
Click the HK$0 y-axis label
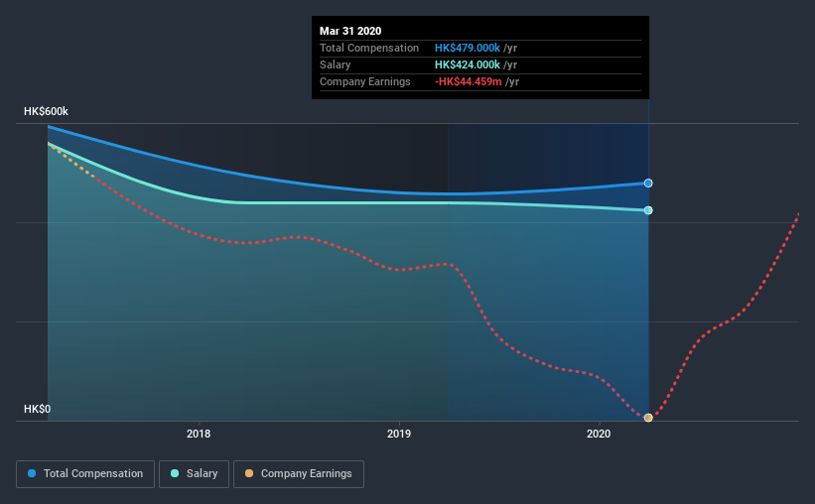[x=38, y=410]
